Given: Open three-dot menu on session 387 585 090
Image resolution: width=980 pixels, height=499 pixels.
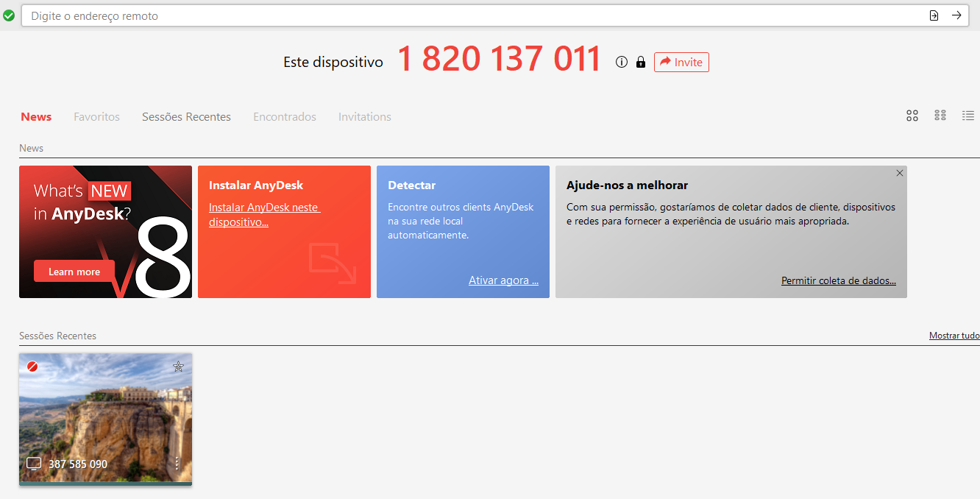Looking at the screenshot, I should [177, 463].
